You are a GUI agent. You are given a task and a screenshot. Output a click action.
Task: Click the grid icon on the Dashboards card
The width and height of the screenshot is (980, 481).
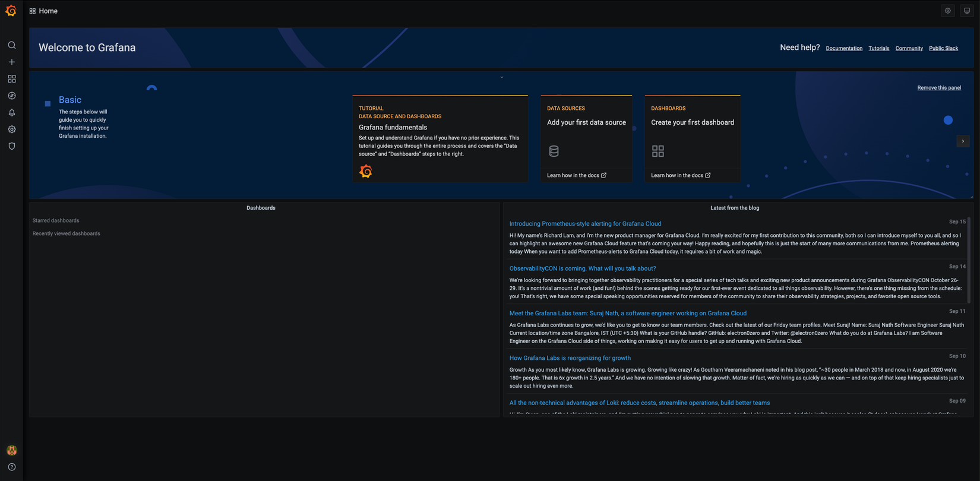coord(657,151)
